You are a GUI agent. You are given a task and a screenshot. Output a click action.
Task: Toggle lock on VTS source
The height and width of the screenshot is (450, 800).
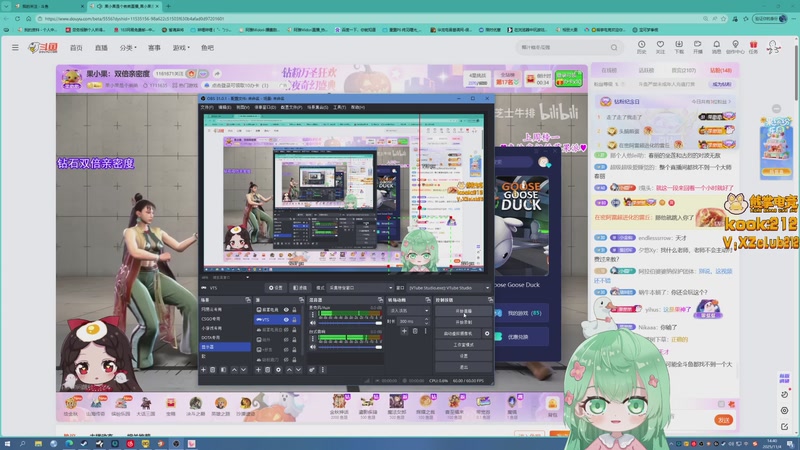click(x=294, y=320)
